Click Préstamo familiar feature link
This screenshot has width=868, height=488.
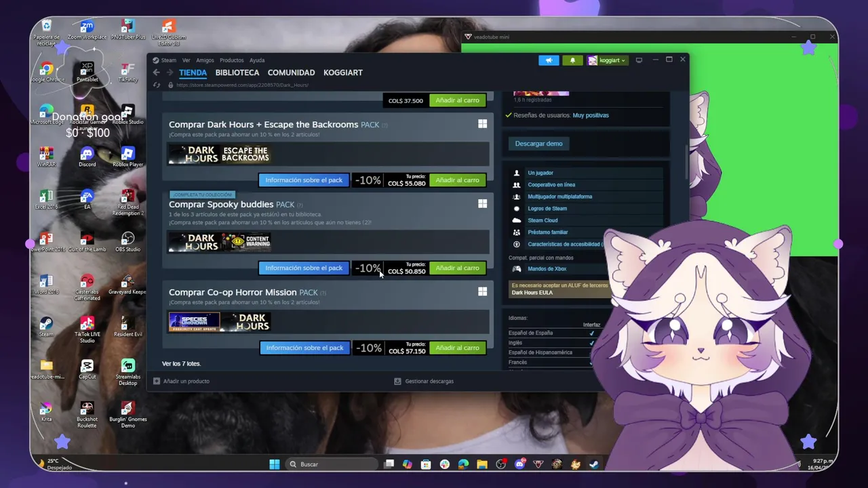click(548, 232)
